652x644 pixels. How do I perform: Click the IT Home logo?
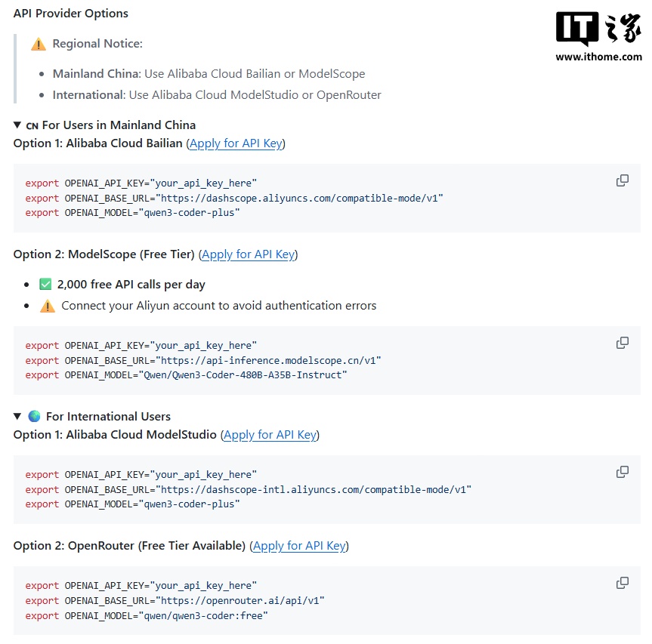click(x=598, y=29)
